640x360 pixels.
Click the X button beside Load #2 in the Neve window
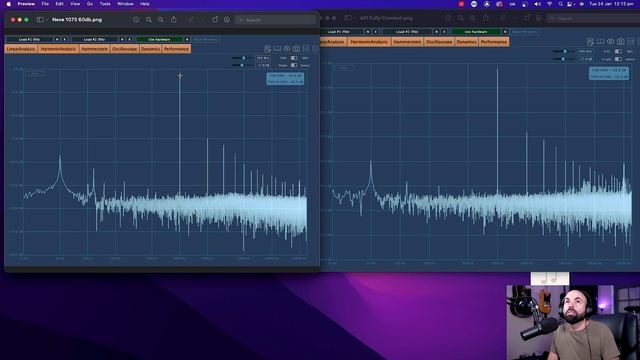[x=129, y=40]
